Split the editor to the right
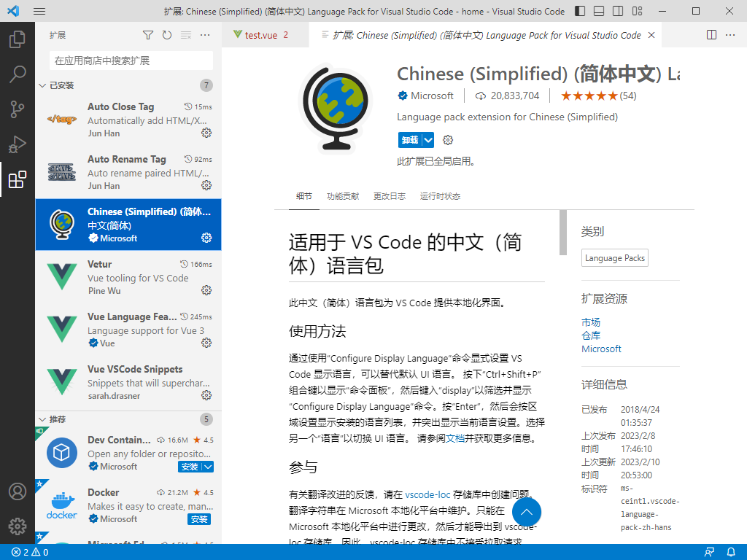Viewport: 747px width, 560px height. 711,35
